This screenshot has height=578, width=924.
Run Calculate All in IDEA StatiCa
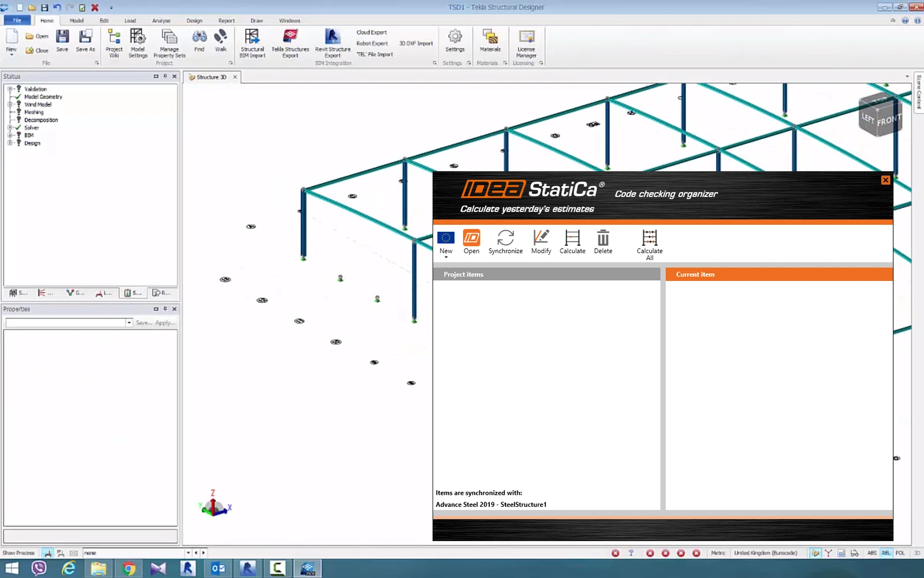[x=650, y=245]
